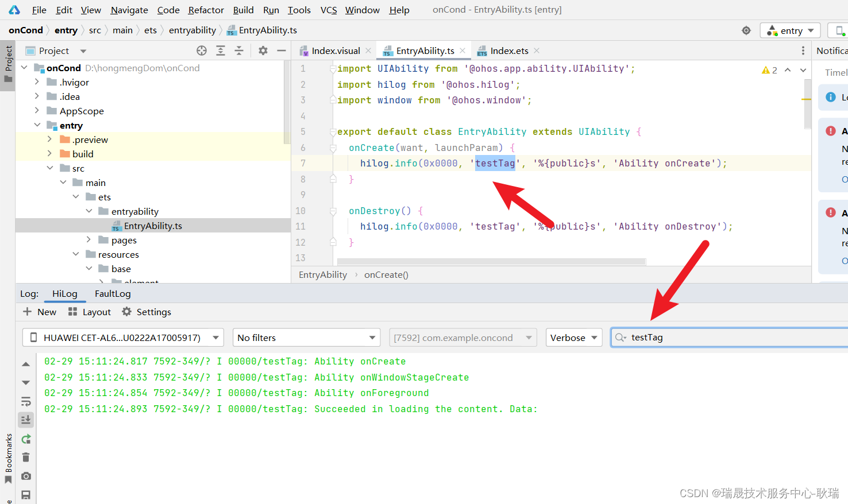
Task: Fold the EntryAbility class at line 5
Action: [333, 131]
